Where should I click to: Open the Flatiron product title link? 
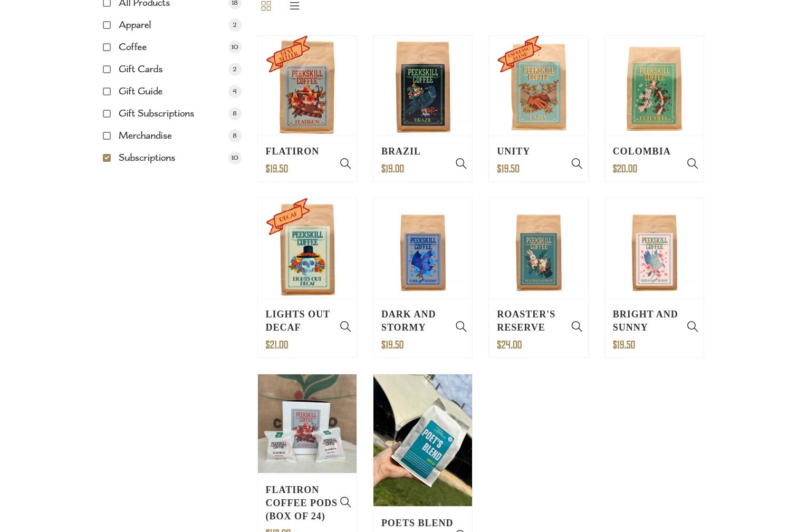click(292, 151)
